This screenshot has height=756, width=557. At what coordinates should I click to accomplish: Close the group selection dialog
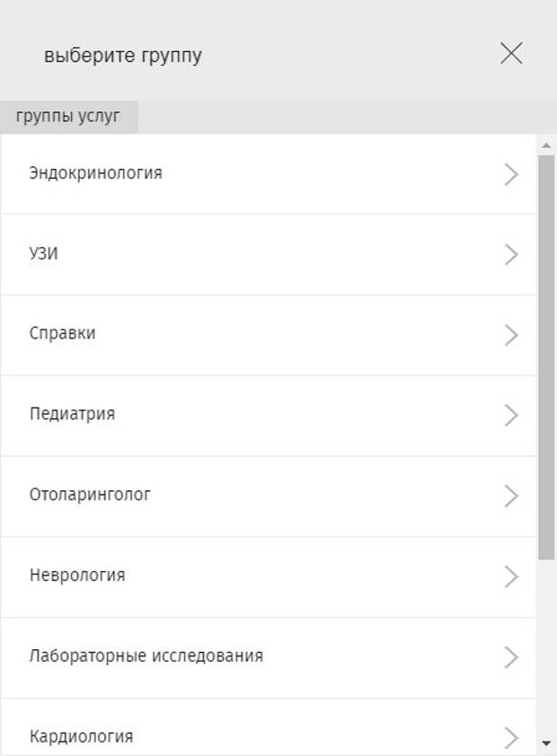click(x=511, y=54)
